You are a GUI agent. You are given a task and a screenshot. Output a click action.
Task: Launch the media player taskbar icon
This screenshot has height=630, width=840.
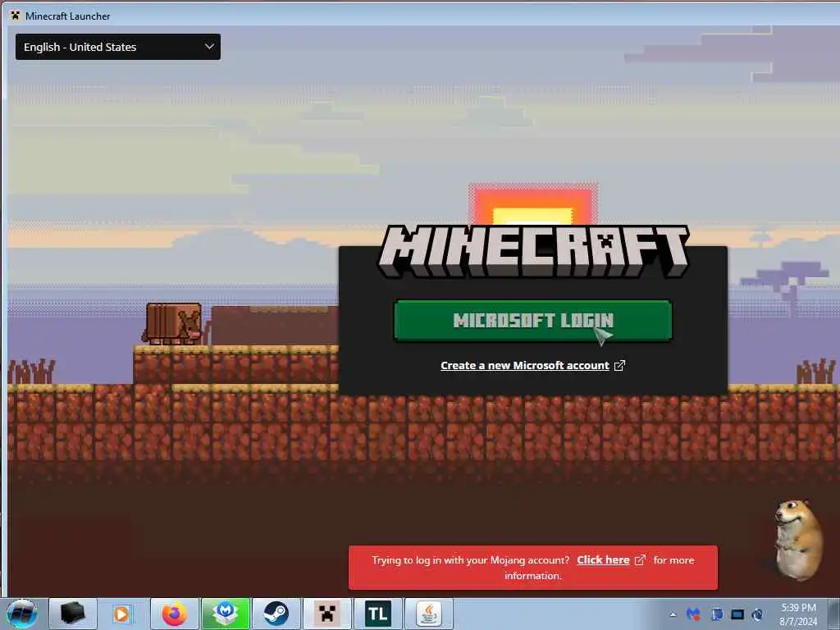[x=121, y=614]
